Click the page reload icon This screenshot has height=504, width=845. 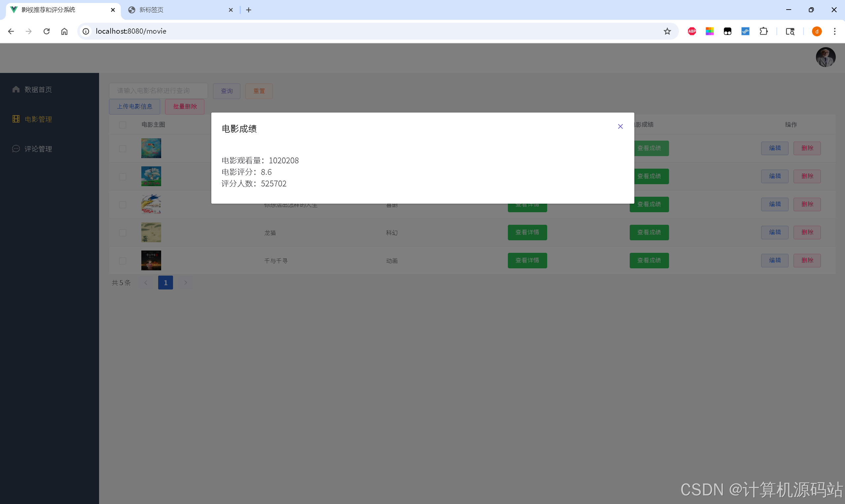tap(47, 31)
